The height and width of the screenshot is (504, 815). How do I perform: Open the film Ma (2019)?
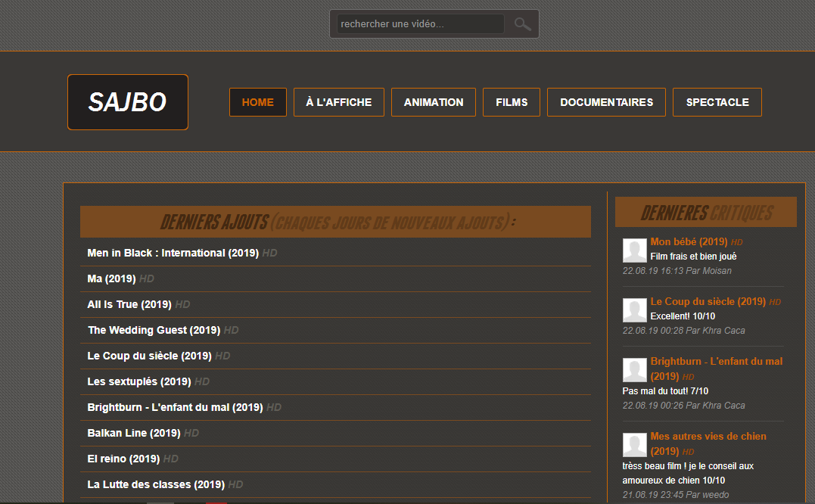point(111,279)
